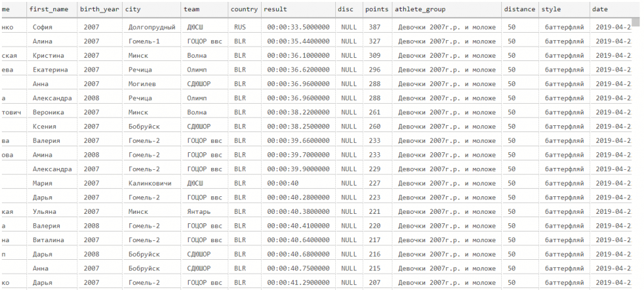Select points cell 296
Image resolution: width=644 pixels, height=290 pixels.
[375, 70]
